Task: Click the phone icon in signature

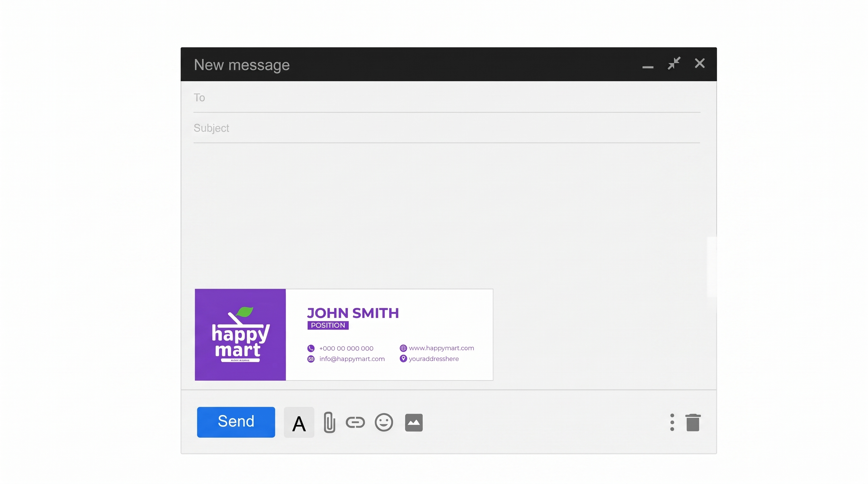Action: point(311,349)
